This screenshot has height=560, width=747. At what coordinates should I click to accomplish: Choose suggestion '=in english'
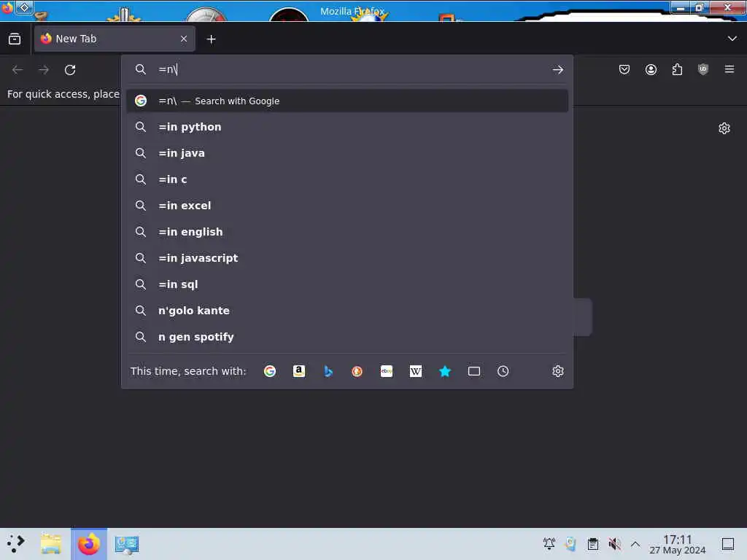[x=347, y=232]
